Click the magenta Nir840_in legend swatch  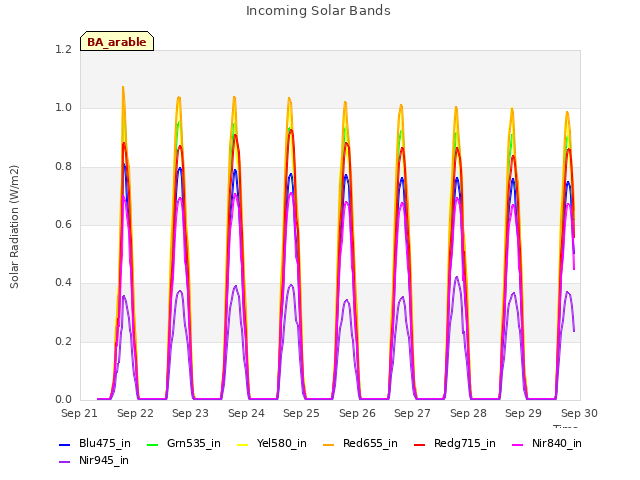[518, 444]
